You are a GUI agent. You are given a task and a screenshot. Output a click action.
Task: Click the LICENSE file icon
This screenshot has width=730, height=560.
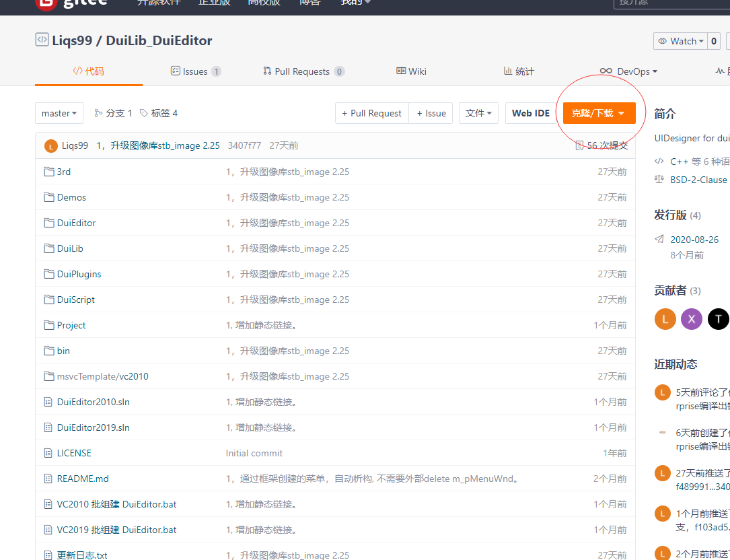[48, 452]
